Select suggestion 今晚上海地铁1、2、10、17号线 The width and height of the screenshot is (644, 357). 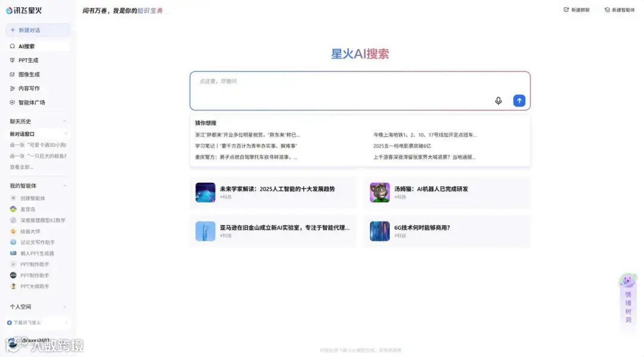coord(425,134)
